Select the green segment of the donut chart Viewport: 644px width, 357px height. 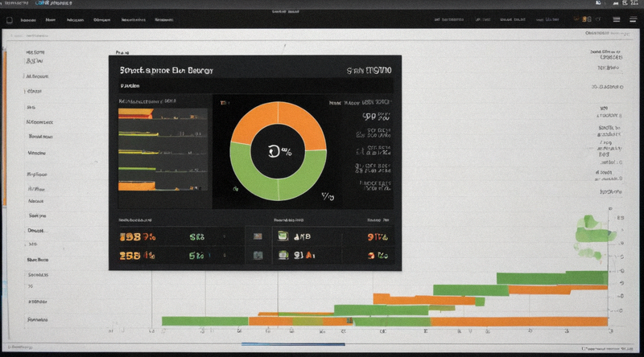coord(278,174)
